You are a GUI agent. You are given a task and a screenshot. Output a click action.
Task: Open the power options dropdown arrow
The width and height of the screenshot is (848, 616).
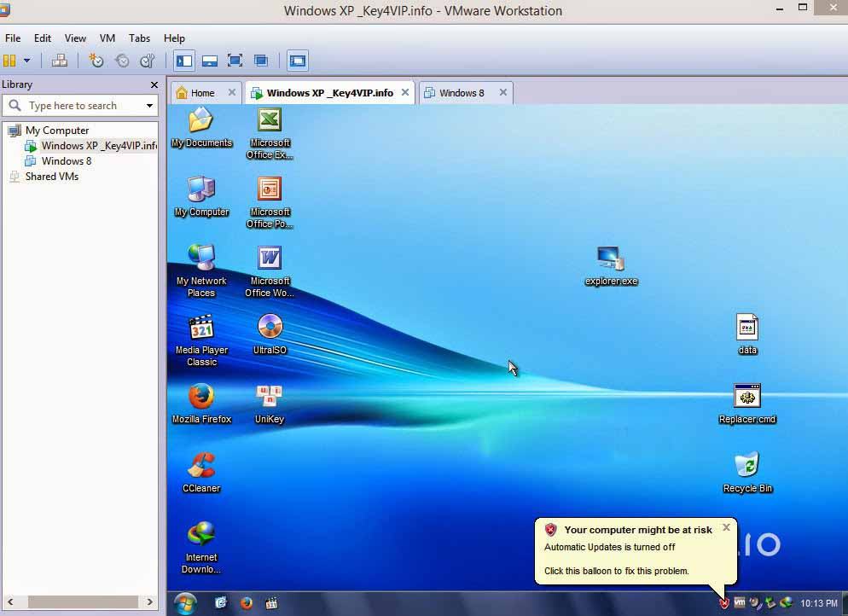pyautogui.click(x=26, y=61)
